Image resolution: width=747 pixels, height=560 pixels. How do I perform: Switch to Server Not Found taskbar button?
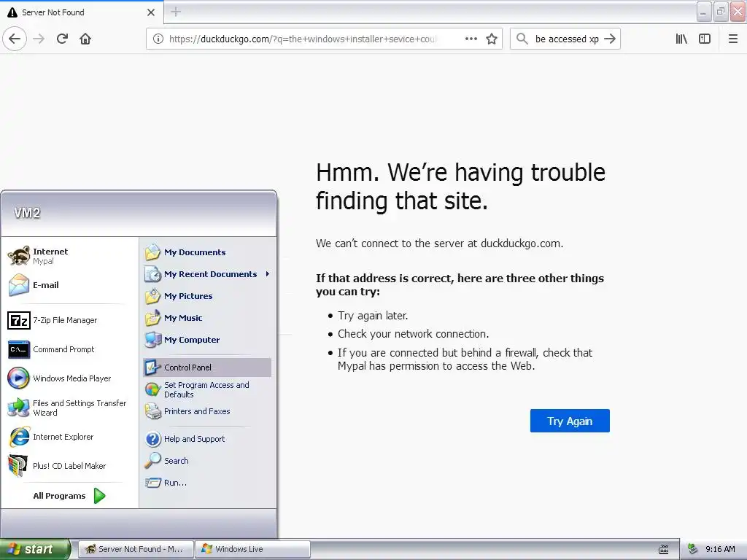click(136, 549)
